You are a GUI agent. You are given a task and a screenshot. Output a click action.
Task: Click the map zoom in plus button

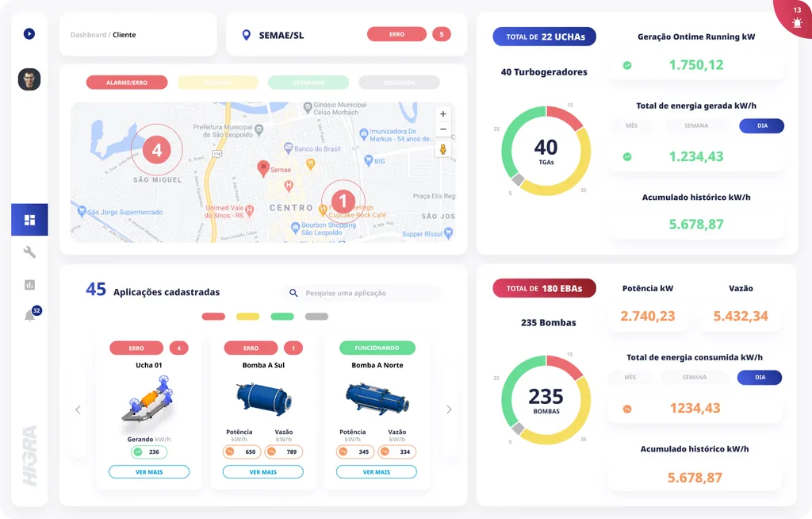pos(442,114)
